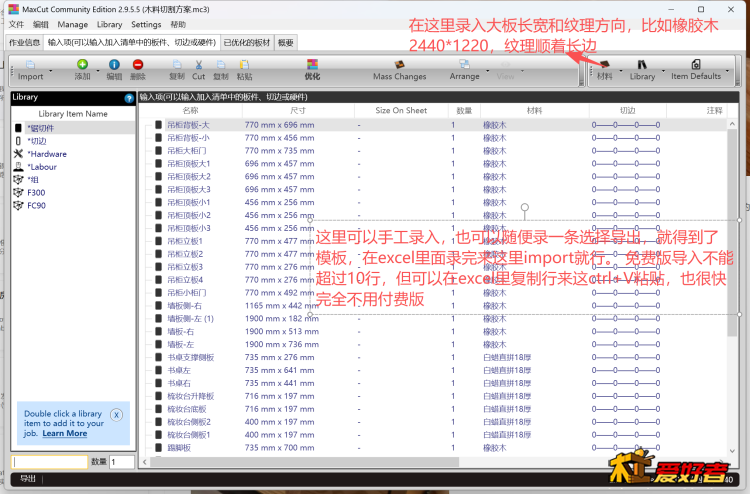
Task: Click the horizontal scrollbar left arrow
Action: [x=145, y=462]
